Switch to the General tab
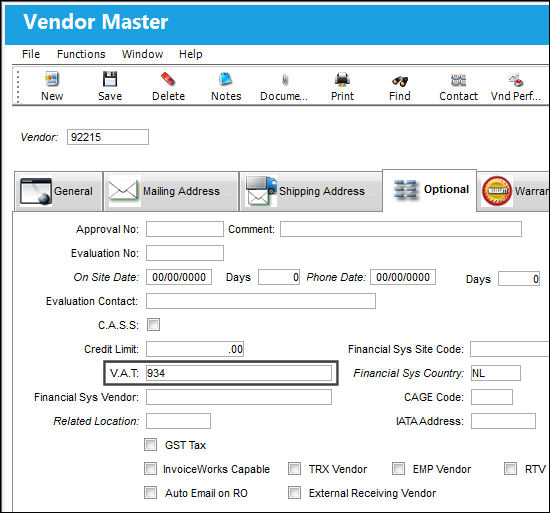 [x=59, y=191]
